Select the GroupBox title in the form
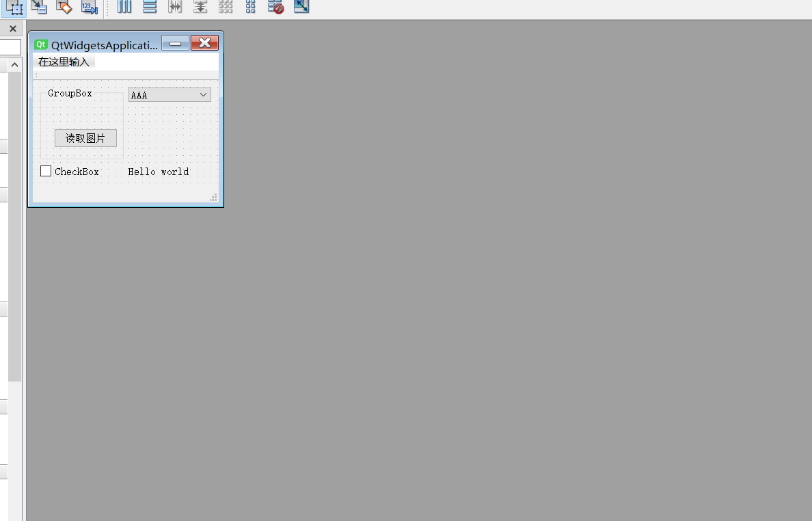 click(x=70, y=93)
